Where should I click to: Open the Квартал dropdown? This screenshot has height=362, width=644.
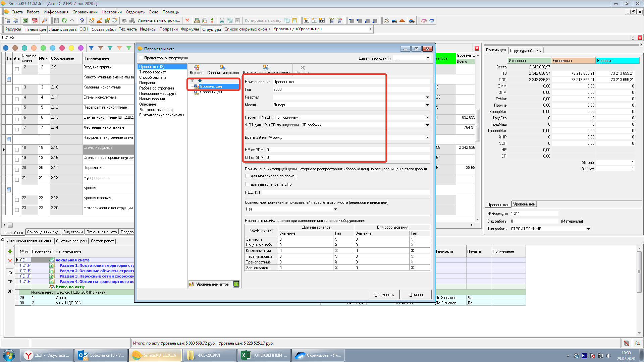click(x=427, y=97)
